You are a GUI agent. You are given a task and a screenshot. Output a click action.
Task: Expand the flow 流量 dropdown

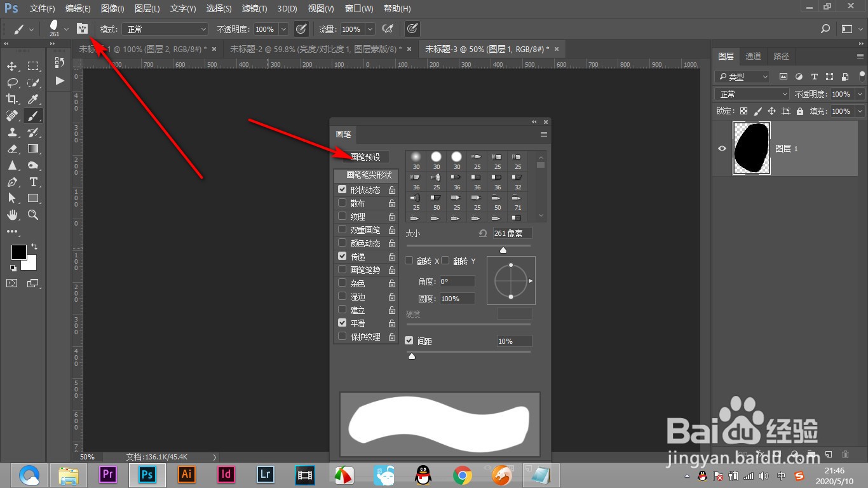[369, 29]
